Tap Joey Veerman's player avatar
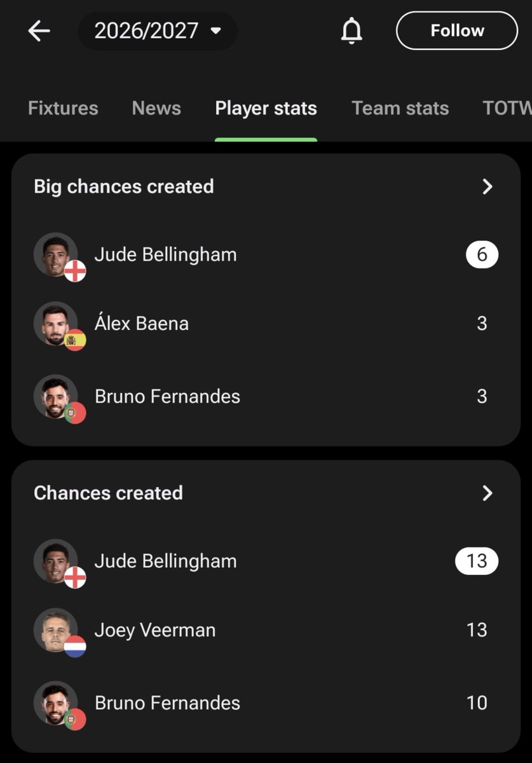 click(x=56, y=630)
